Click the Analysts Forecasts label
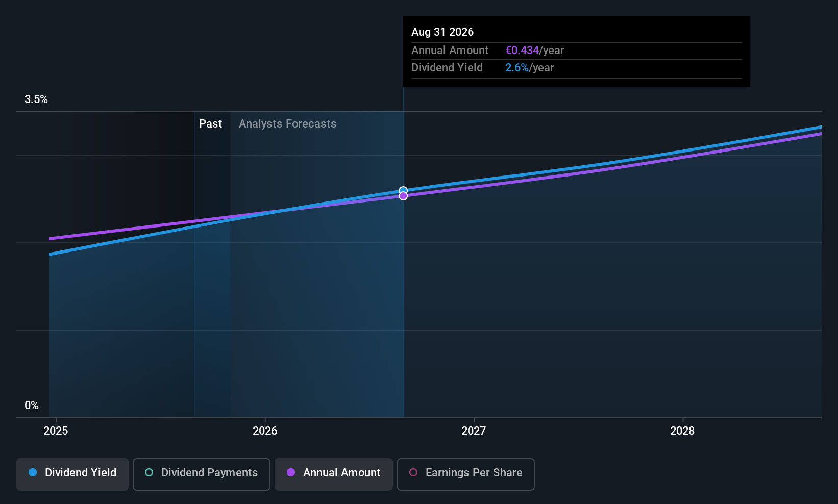The image size is (838, 504). 287,124
